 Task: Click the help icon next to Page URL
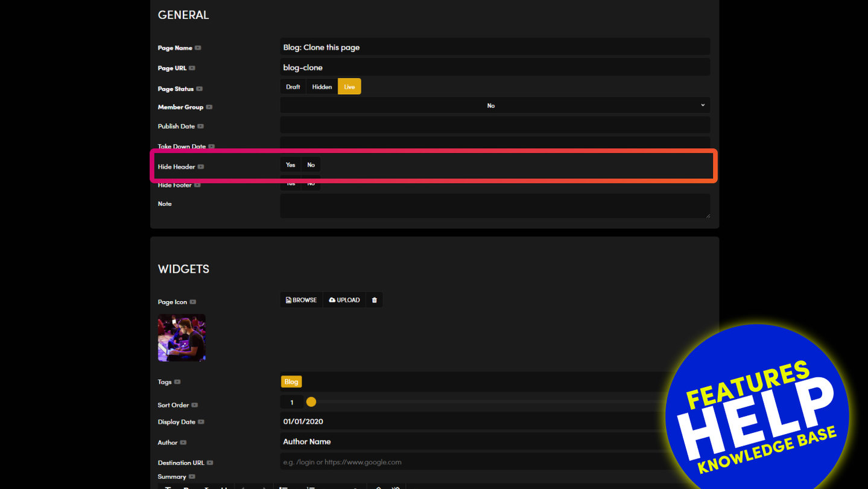pos(192,68)
